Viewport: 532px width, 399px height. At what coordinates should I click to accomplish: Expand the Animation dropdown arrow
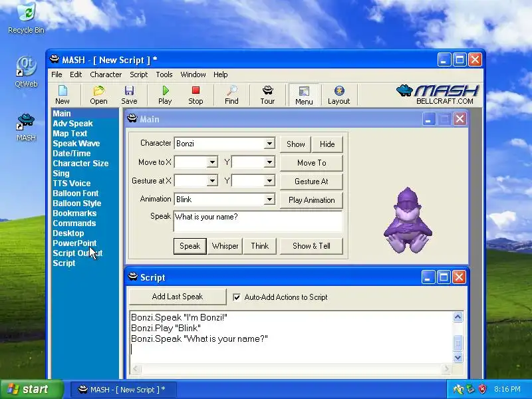coord(269,199)
